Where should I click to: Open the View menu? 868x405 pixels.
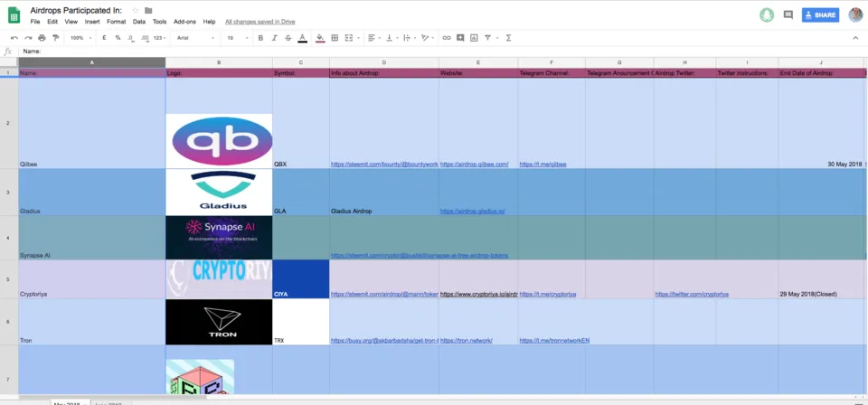71,22
